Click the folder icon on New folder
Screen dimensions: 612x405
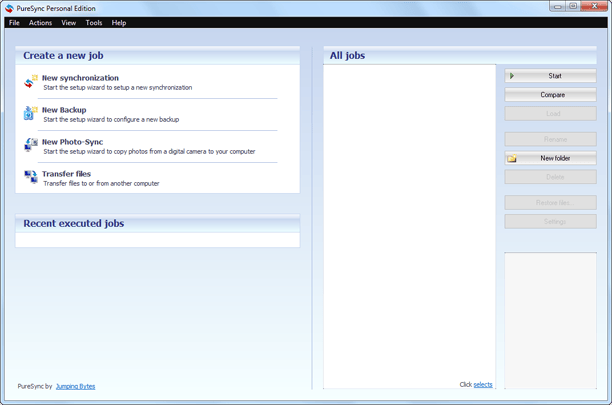coord(512,158)
